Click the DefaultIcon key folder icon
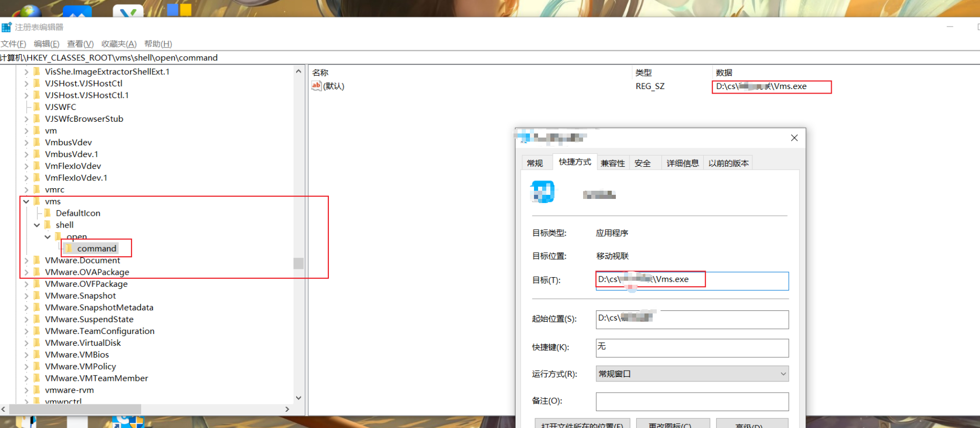The height and width of the screenshot is (428, 980). coord(48,213)
